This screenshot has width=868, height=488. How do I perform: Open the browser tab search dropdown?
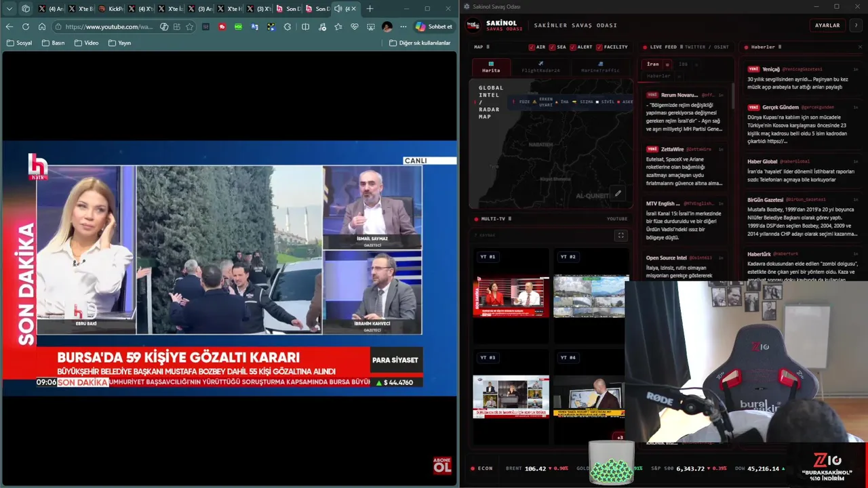9,9
